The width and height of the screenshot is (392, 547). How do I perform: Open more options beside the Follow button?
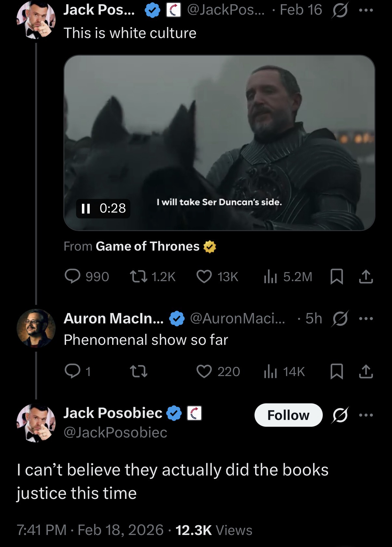coord(366,415)
